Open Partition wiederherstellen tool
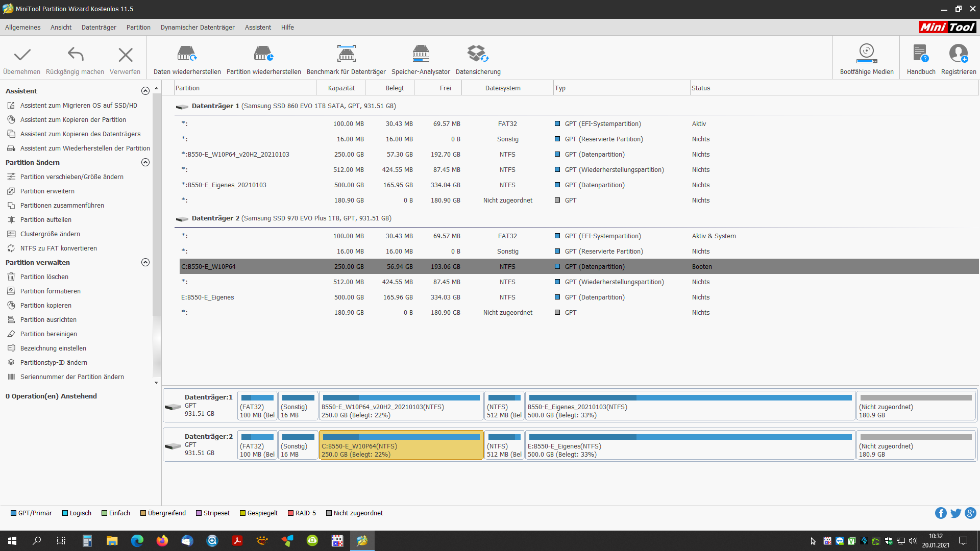Viewport: 980px width, 551px height. [263, 54]
